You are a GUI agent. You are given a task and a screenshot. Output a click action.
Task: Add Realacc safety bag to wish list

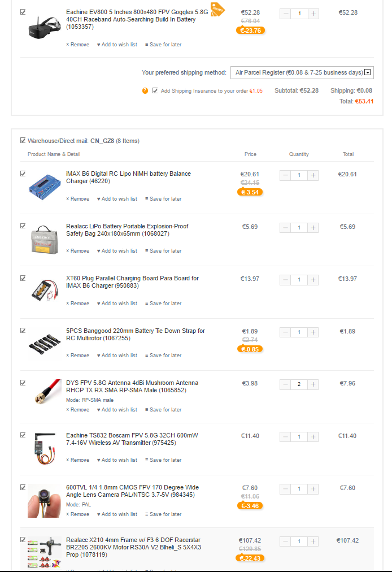117,251
